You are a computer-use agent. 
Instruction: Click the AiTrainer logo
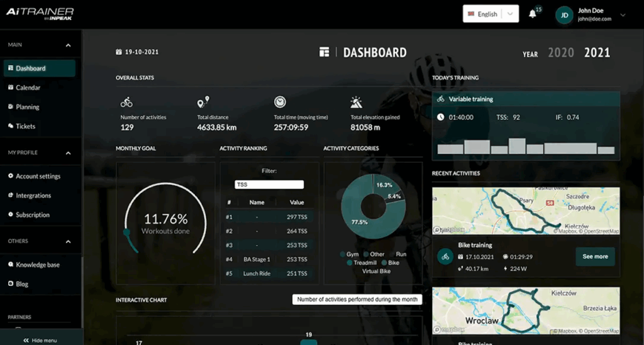point(40,14)
